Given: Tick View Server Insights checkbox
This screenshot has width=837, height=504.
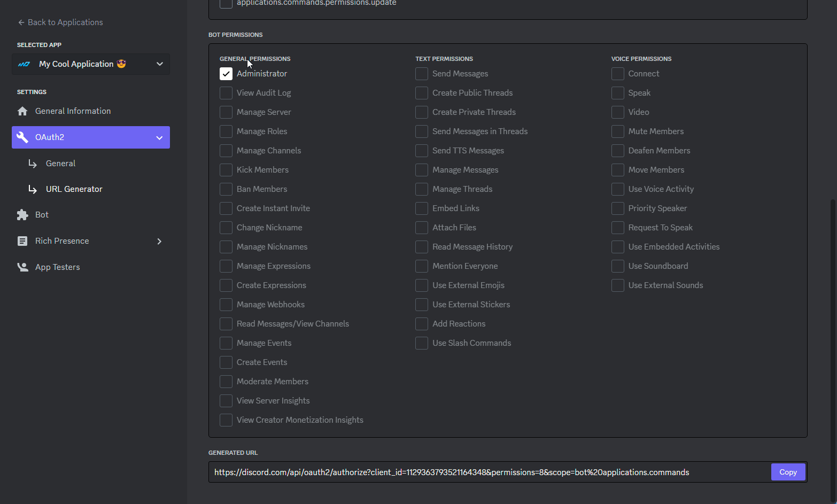Looking at the screenshot, I should pos(226,401).
